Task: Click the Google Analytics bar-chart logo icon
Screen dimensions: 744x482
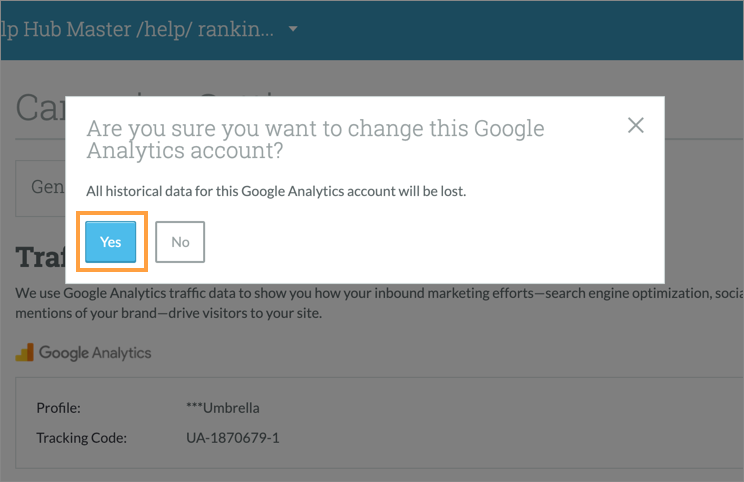Action: (x=25, y=352)
